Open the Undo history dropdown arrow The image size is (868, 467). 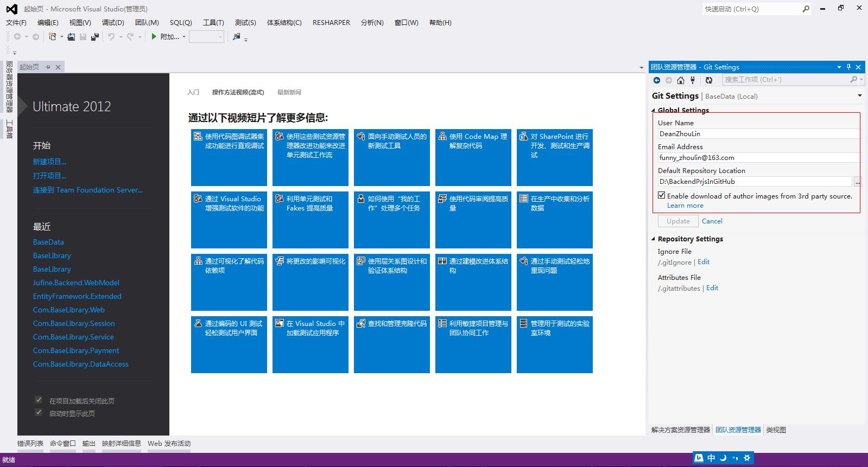tap(121, 37)
